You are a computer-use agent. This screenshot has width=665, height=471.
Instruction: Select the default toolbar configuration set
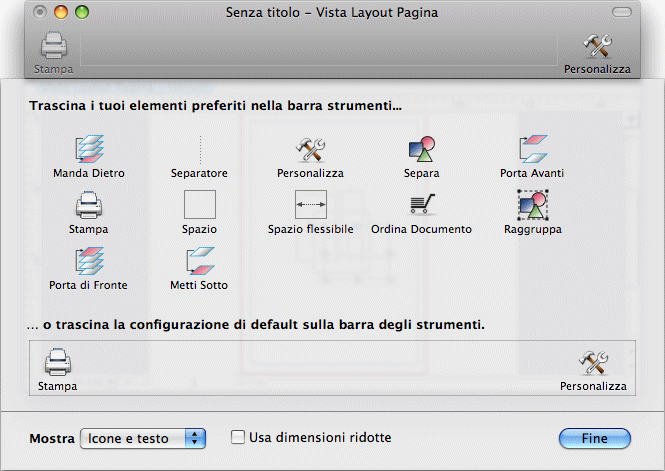pyautogui.click(x=332, y=368)
